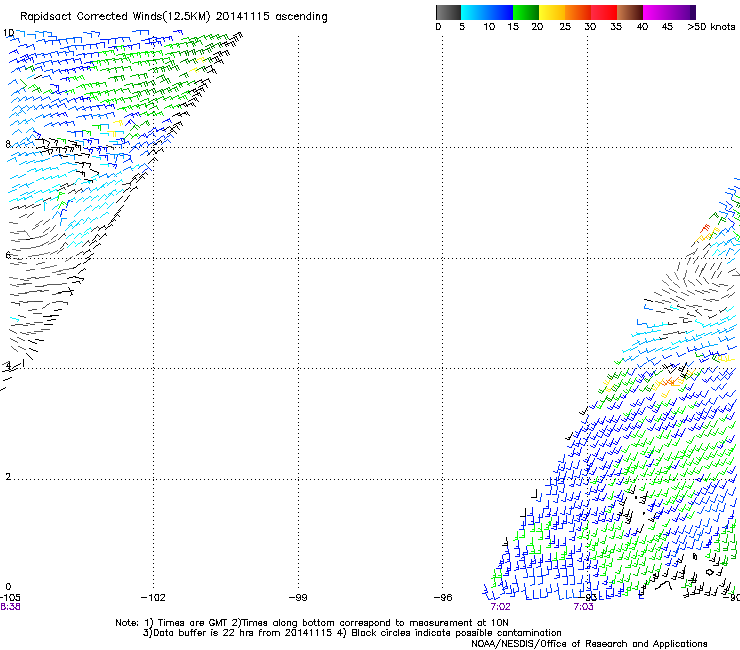Click the 'Rapidscat Corrected Winds(12.5KM)' title text
Image resolution: width=740 pixels, height=650 pixels.
pos(115,17)
